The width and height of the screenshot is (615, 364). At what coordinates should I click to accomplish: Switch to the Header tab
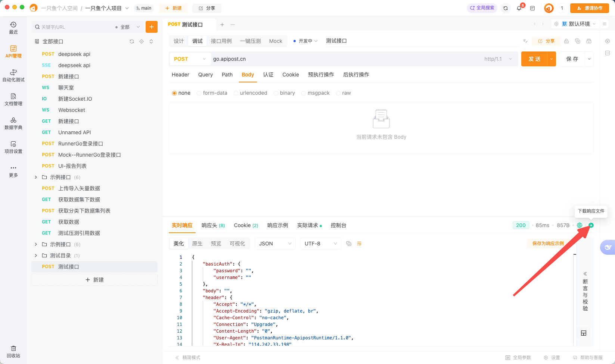coord(180,75)
